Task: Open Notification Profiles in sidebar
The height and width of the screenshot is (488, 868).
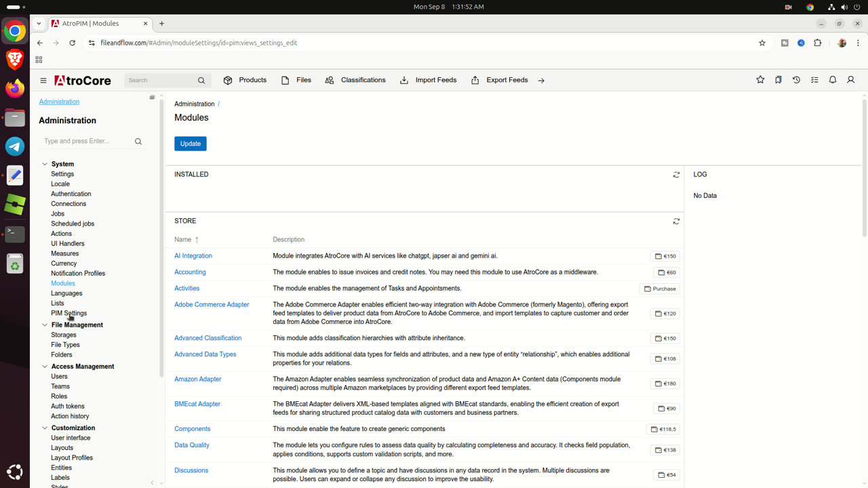Action: click(x=78, y=273)
